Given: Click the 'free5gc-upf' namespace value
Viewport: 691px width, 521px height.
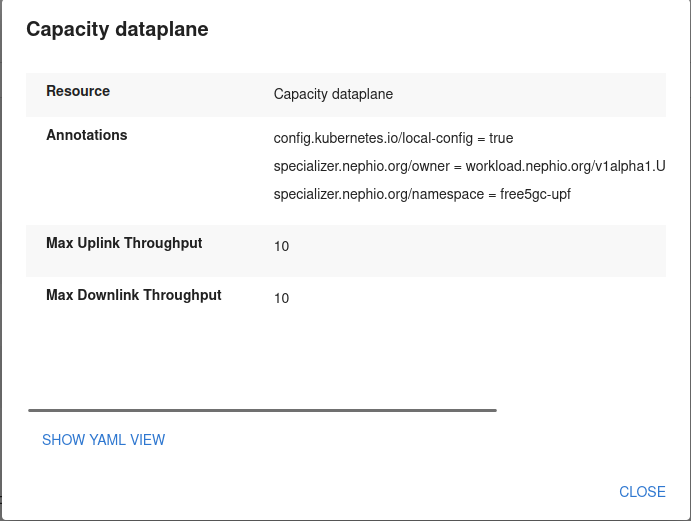Looking at the screenshot, I should coord(535,194).
